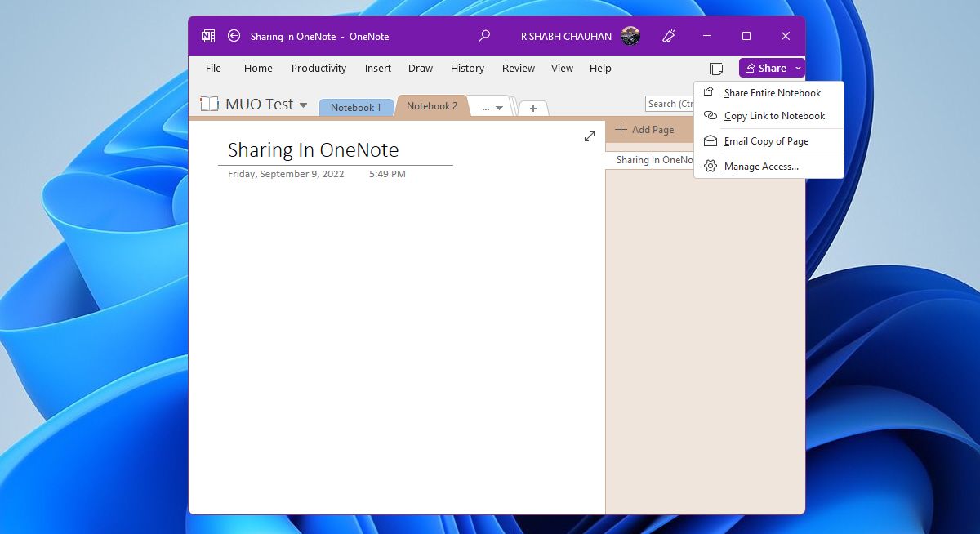Expand the hidden sections ellipsis tab
The width and height of the screenshot is (980, 534).
(x=492, y=107)
